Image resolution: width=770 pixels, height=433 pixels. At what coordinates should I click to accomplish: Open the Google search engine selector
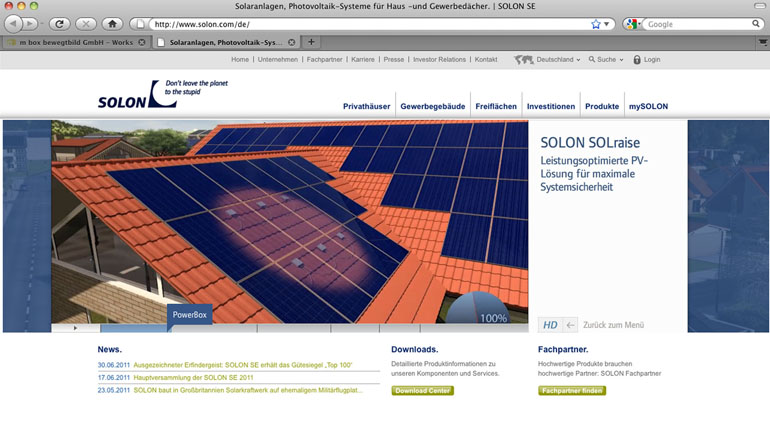point(633,24)
